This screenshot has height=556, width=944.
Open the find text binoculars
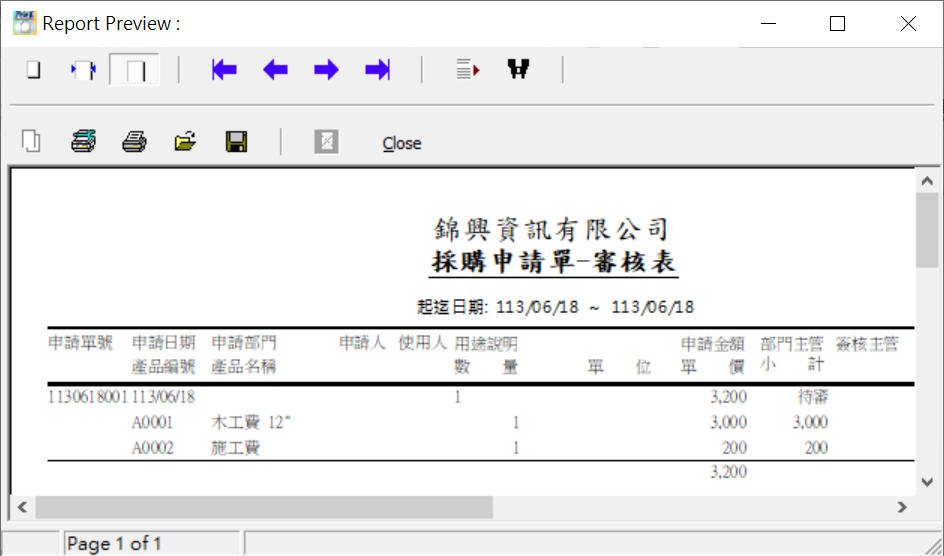point(518,69)
